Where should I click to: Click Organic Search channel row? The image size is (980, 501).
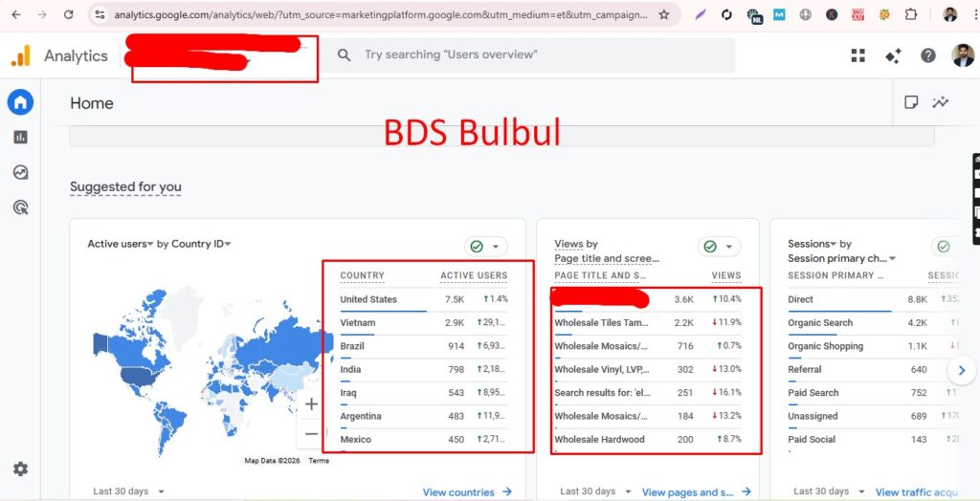873,323
